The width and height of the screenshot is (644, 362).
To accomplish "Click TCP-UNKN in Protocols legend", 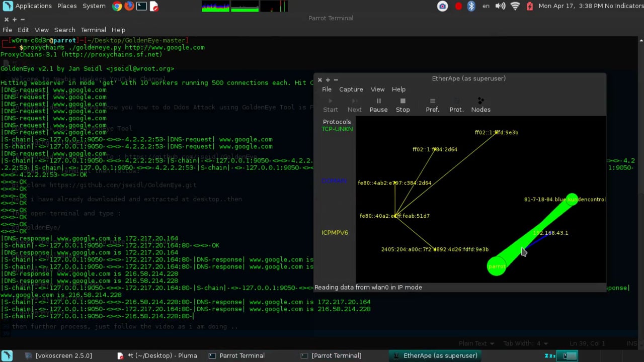I will pyautogui.click(x=337, y=129).
